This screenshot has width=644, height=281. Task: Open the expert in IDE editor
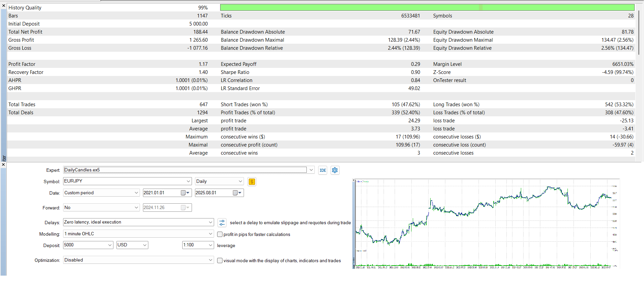coord(323,170)
